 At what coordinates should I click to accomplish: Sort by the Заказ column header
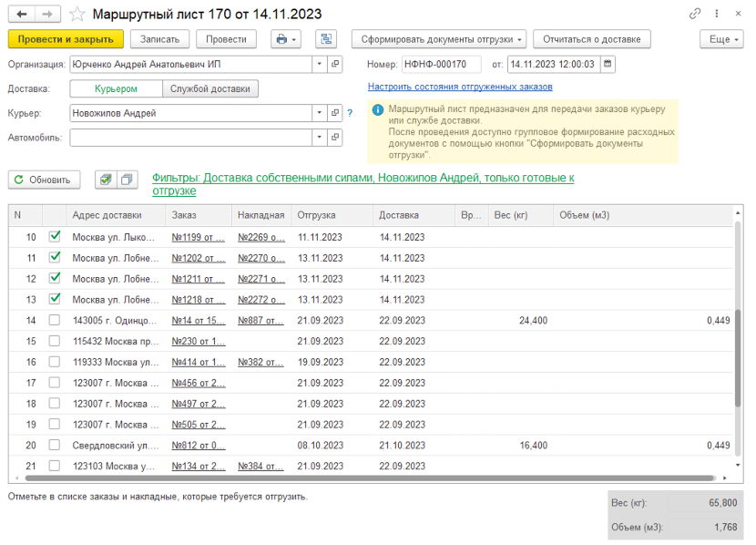pos(199,216)
